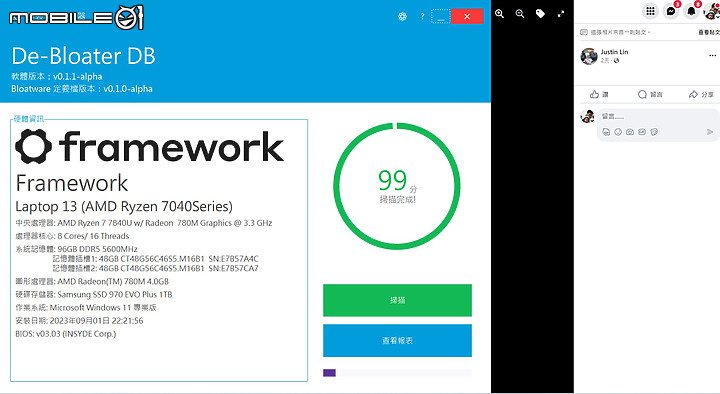Viewport: 720px width, 394px height.
Task: Close the De-Bloater DB window
Action: click(467, 17)
